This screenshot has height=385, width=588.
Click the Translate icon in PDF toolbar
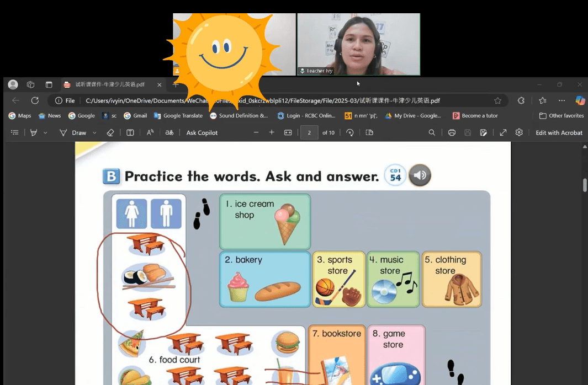pyautogui.click(x=169, y=132)
